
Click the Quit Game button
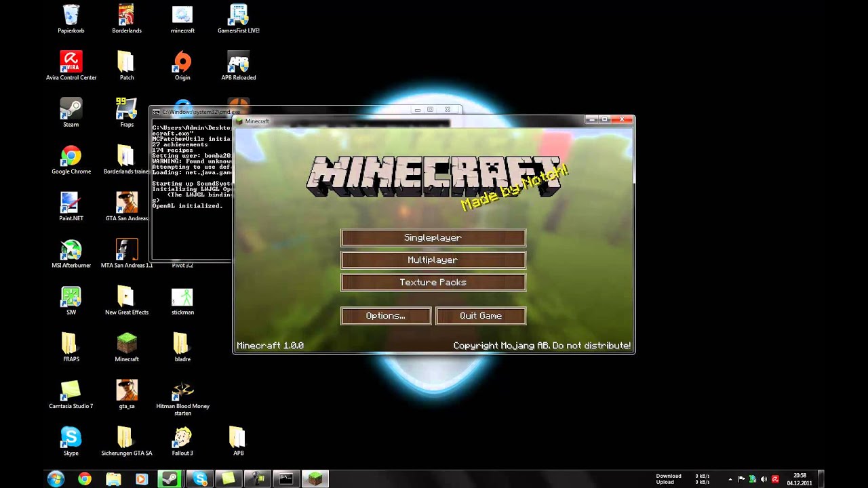(x=481, y=316)
